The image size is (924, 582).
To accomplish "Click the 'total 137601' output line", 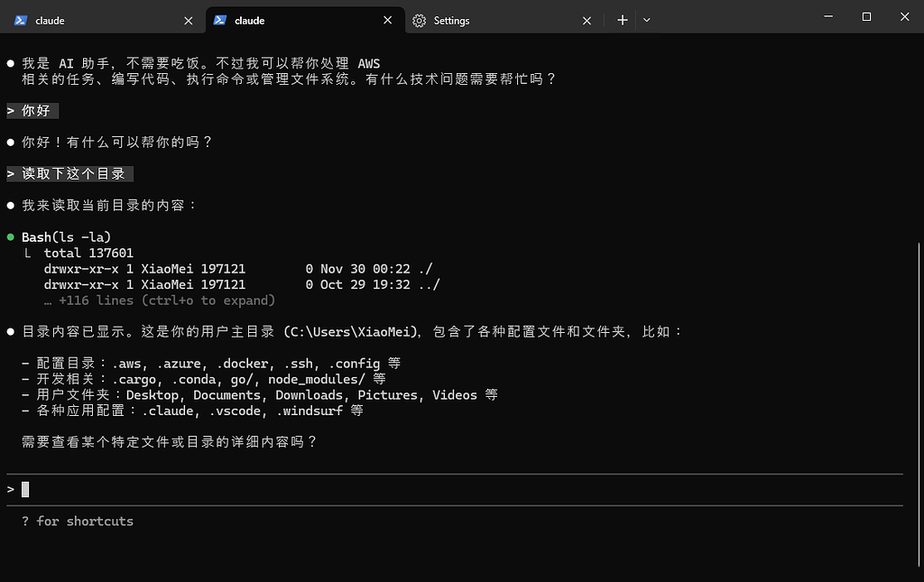I will click(x=88, y=254).
